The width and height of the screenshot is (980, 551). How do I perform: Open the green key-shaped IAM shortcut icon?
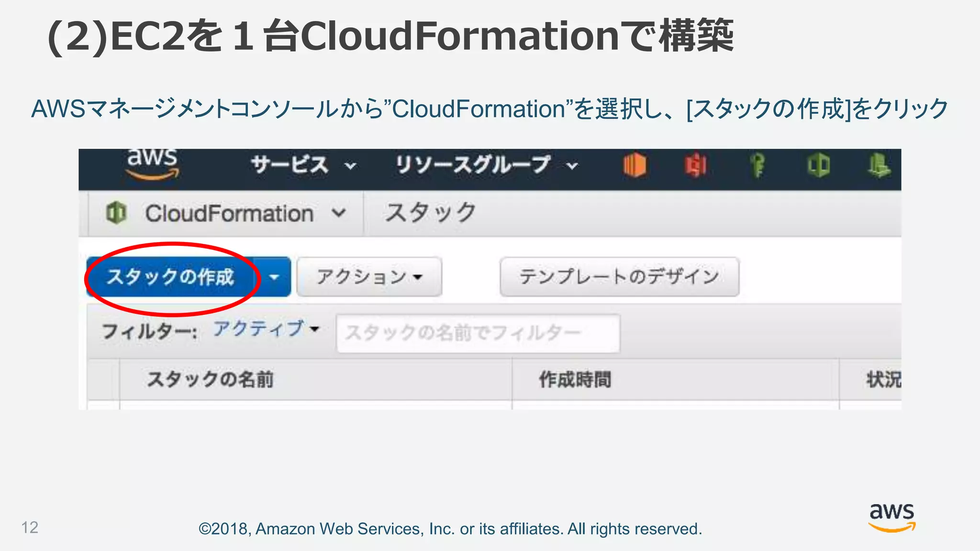(x=757, y=165)
